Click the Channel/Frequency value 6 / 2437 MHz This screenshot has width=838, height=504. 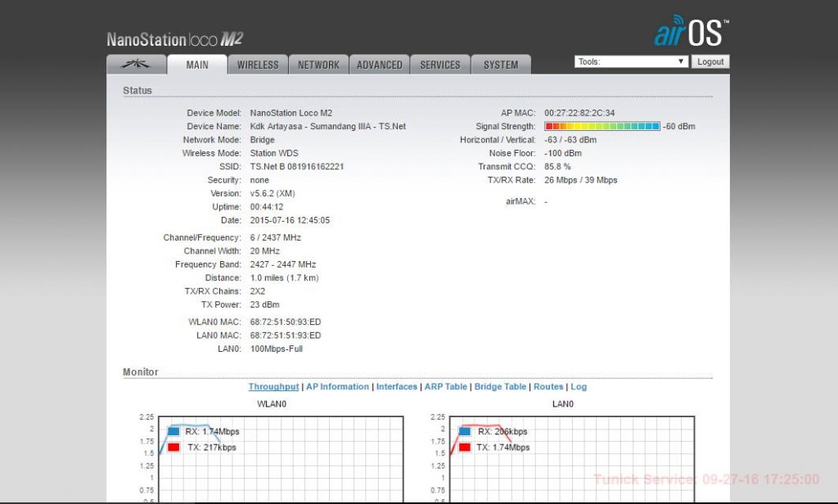(275, 237)
